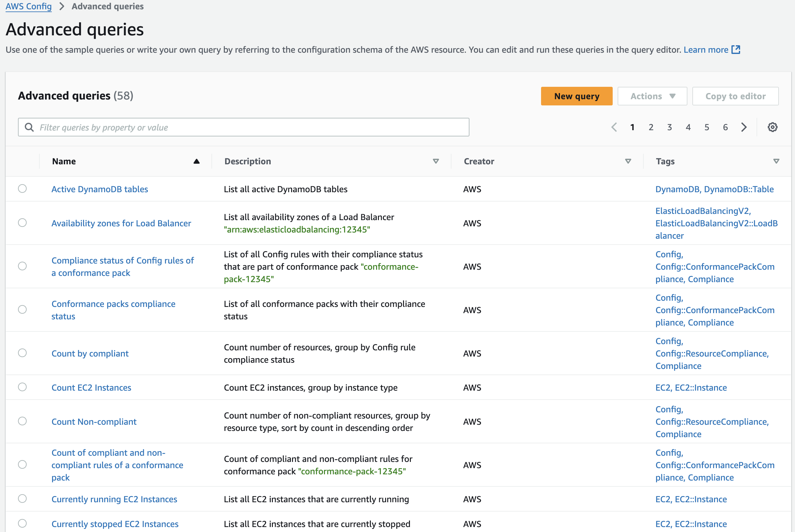Focus the filter queries search field
This screenshot has width=795, height=532.
click(x=251, y=127)
